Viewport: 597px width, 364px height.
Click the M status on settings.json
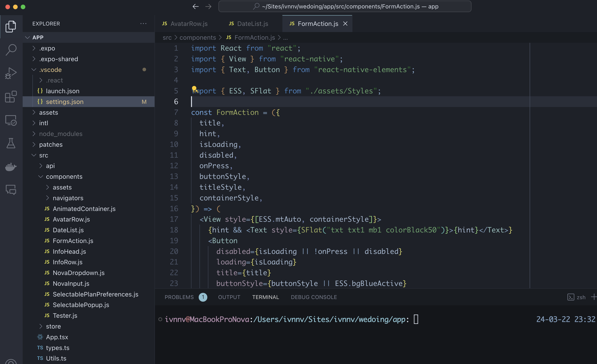point(144,102)
